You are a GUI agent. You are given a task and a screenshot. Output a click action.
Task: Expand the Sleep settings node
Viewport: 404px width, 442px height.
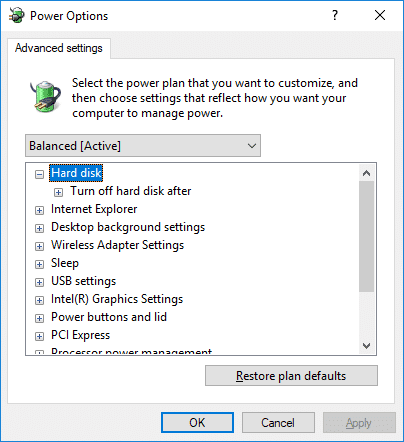39,264
